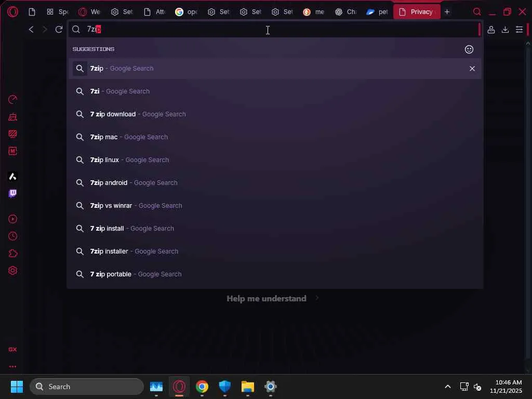Switch to the 'Ch' ChatGPT tab
532x399 pixels.
click(x=345, y=12)
